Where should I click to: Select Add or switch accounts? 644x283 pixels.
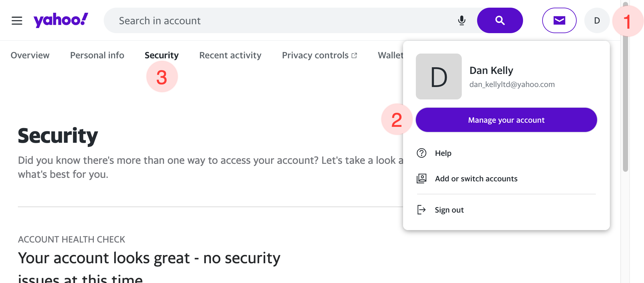pos(476,179)
